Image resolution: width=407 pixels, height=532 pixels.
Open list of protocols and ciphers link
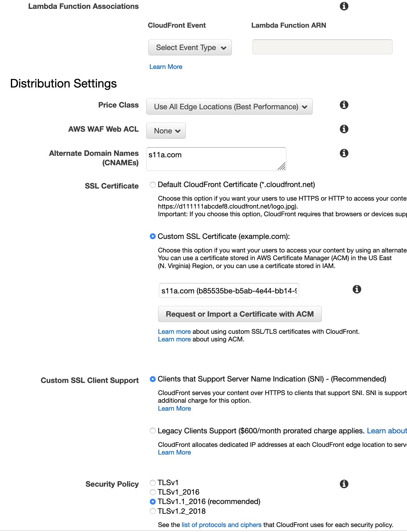pos(221,525)
